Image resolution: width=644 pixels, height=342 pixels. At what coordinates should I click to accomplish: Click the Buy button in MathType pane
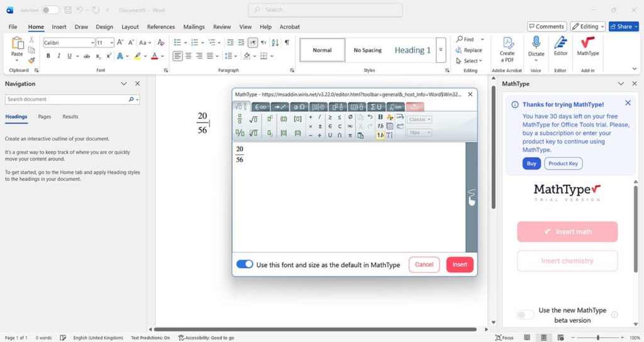[x=531, y=163]
